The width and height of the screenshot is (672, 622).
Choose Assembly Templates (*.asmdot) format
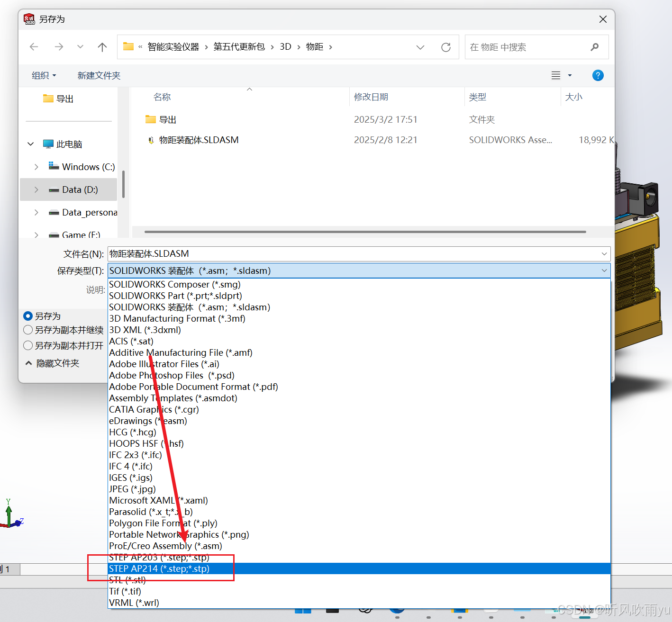[359, 398]
